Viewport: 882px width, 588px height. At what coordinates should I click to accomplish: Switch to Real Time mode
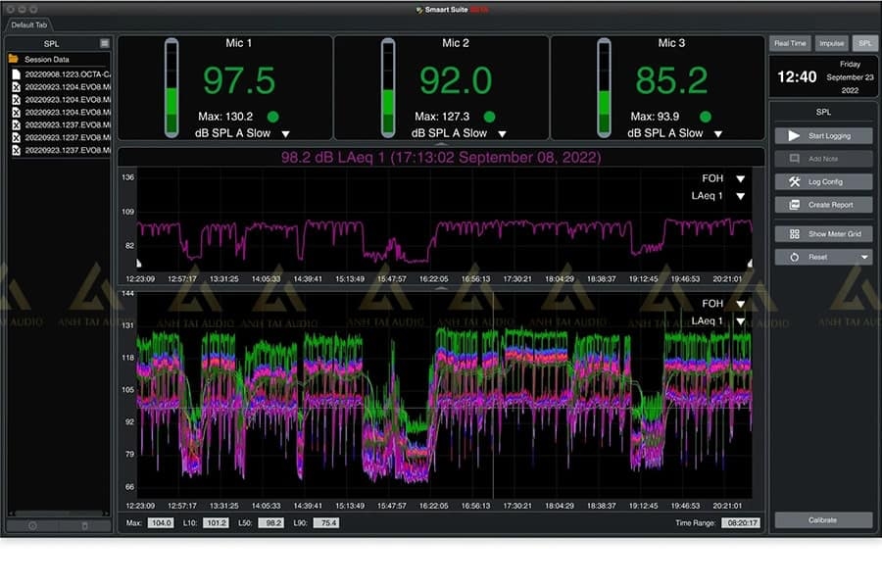[x=790, y=44]
